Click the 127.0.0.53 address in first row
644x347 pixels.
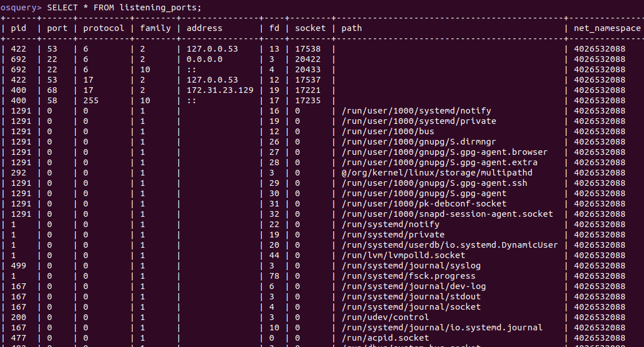pyautogui.click(x=212, y=48)
